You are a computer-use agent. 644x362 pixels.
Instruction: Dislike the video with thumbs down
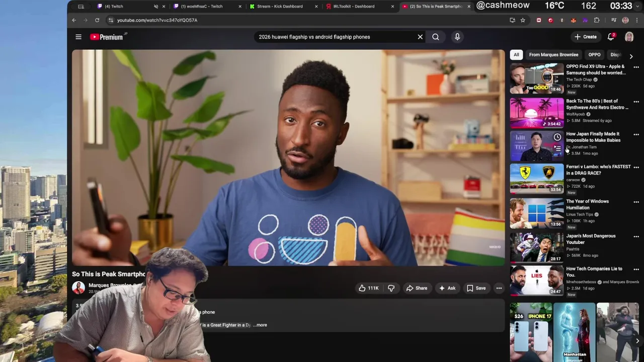[x=391, y=288]
